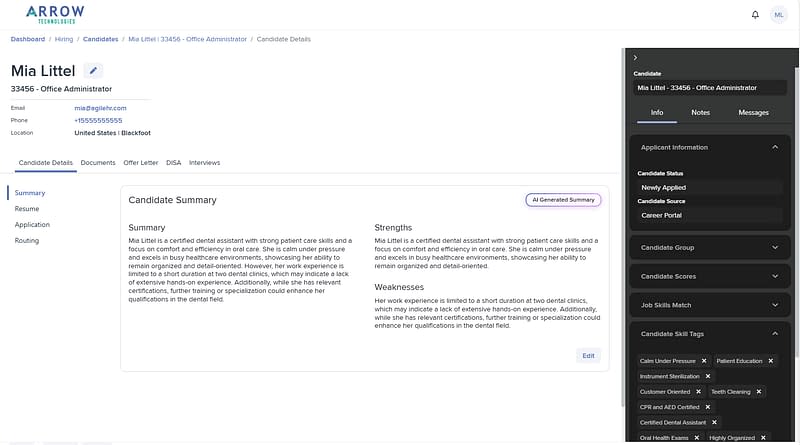Open the ML user avatar menu

click(x=779, y=14)
